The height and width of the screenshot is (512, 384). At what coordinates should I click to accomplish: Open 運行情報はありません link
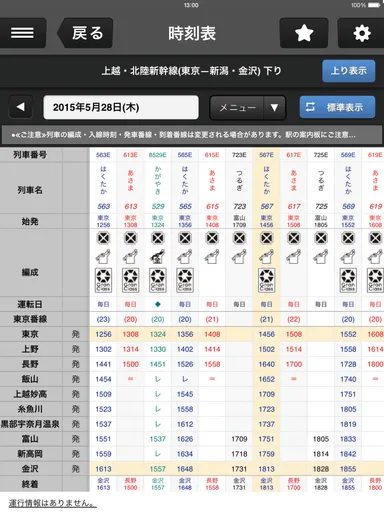click(x=52, y=503)
